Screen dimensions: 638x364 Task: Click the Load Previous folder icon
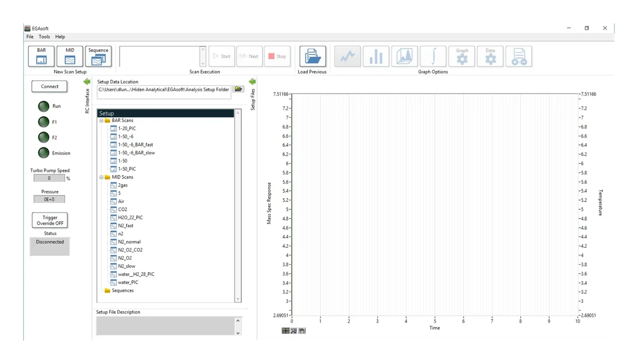point(313,56)
